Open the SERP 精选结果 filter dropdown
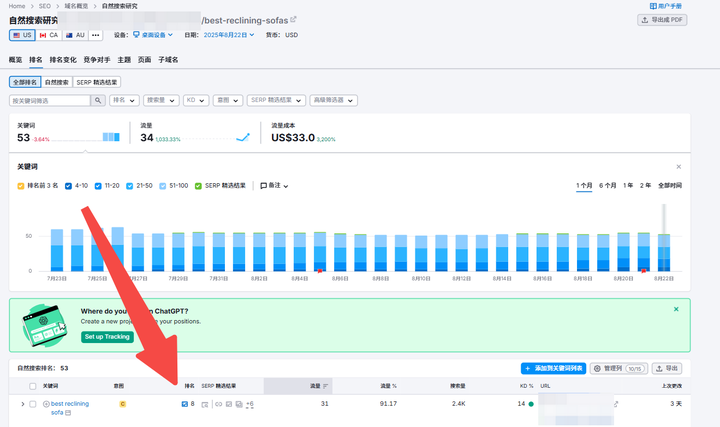 tap(276, 100)
